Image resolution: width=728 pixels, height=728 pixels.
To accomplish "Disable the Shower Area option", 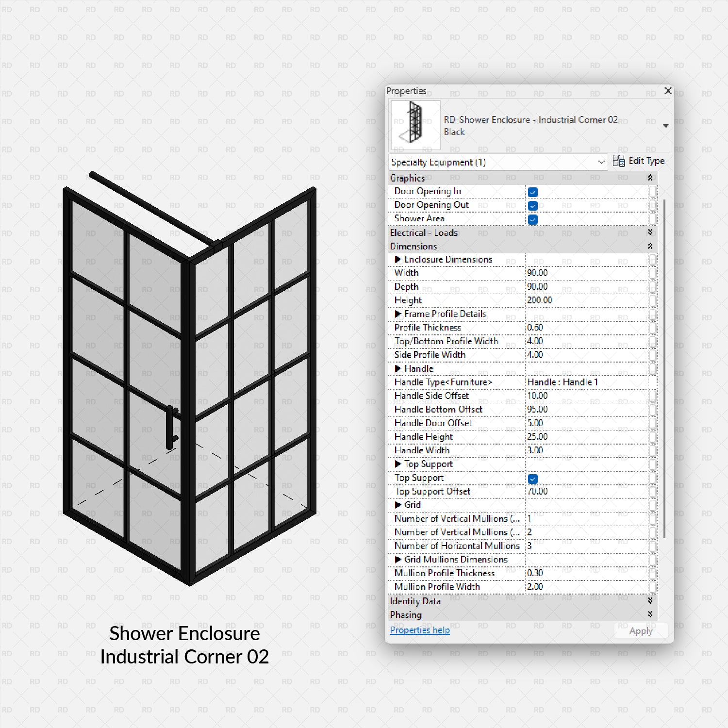I will (532, 219).
